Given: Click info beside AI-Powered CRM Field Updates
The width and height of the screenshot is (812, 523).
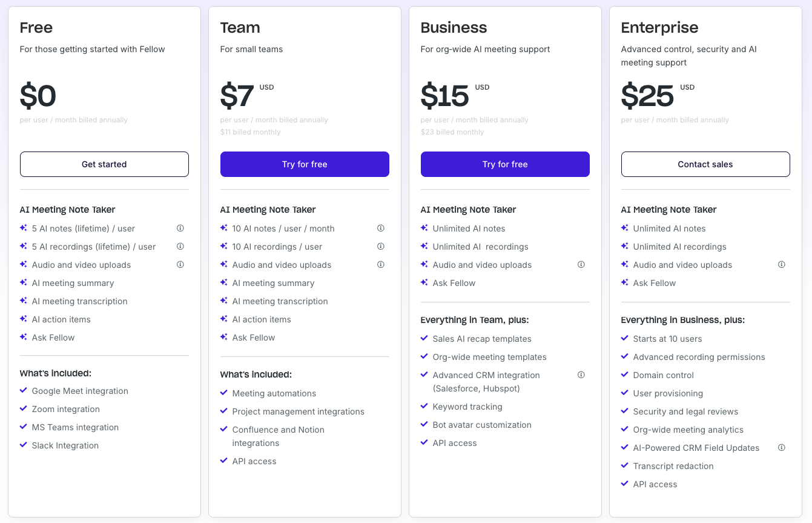Looking at the screenshot, I should pos(781,447).
